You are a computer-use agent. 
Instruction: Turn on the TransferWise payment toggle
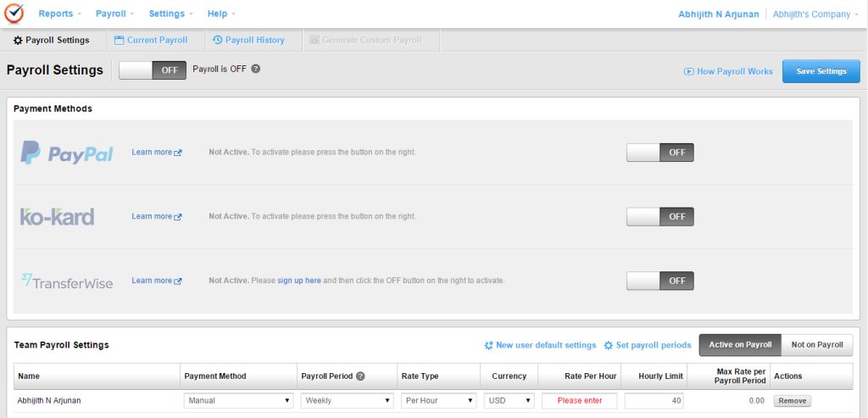click(x=659, y=281)
